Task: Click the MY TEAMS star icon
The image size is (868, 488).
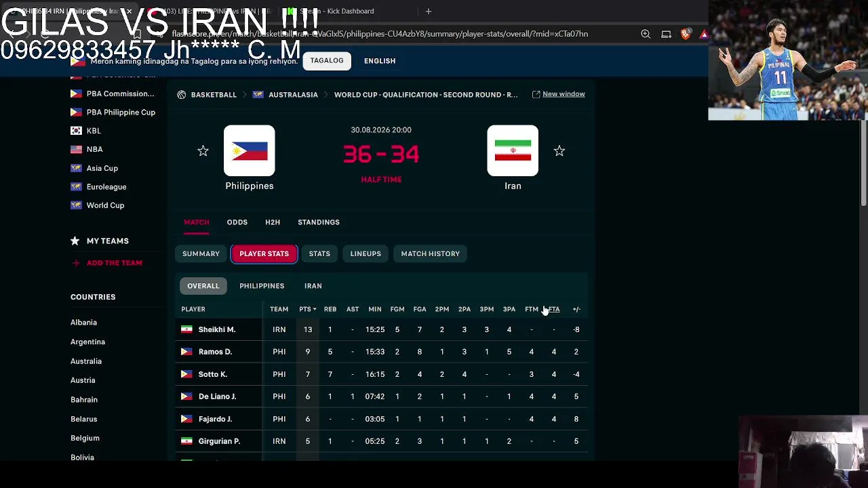Action: (x=75, y=241)
